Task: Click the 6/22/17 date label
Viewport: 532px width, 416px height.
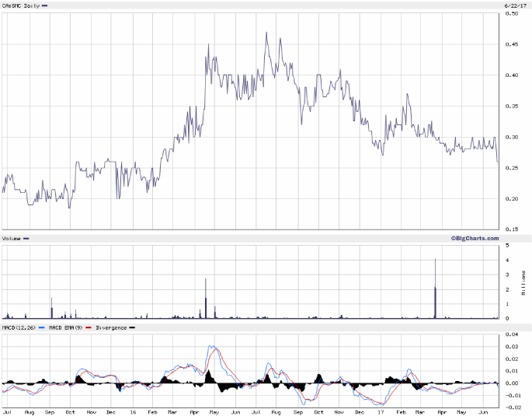Action: click(x=516, y=5)
